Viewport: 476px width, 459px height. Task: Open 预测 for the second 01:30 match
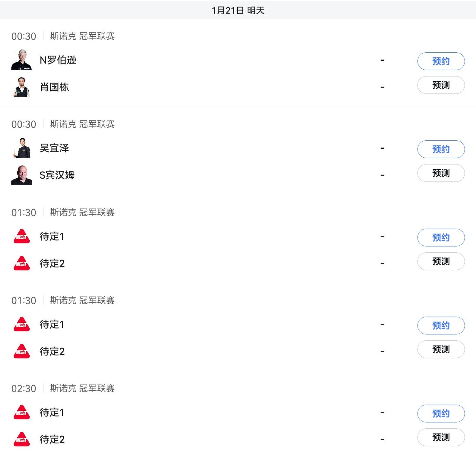click(x=441, y=349)
